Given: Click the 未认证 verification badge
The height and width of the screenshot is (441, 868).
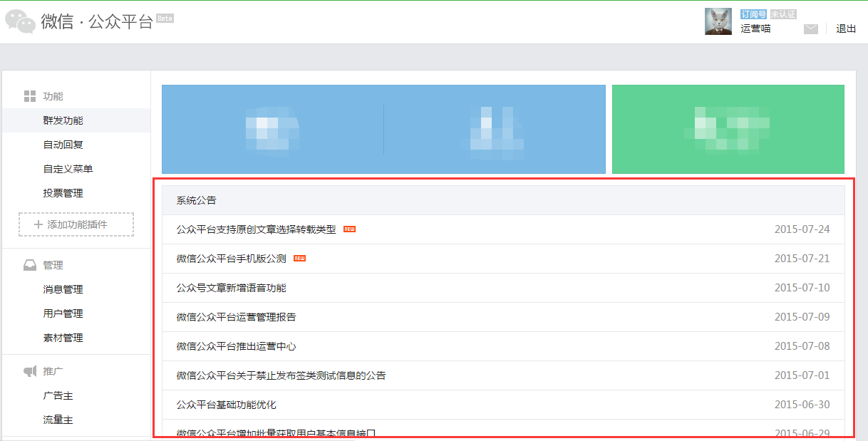Looking at the screenshot, I should [x=782, y=14].
